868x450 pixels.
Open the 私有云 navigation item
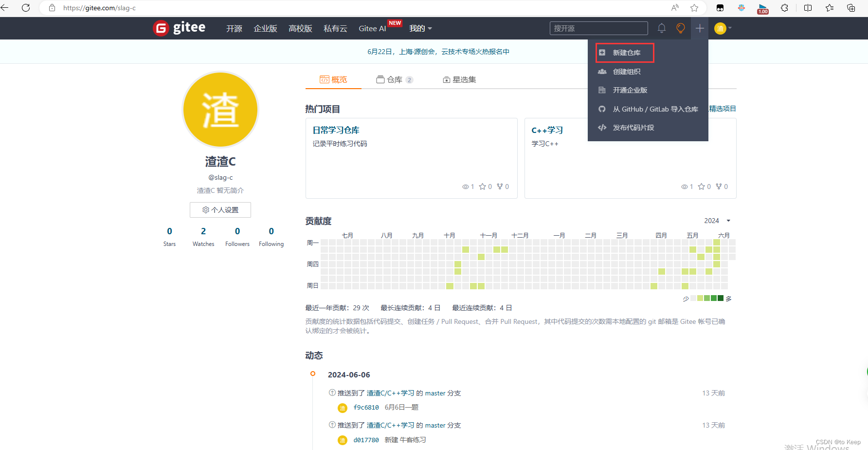point(335,29)
